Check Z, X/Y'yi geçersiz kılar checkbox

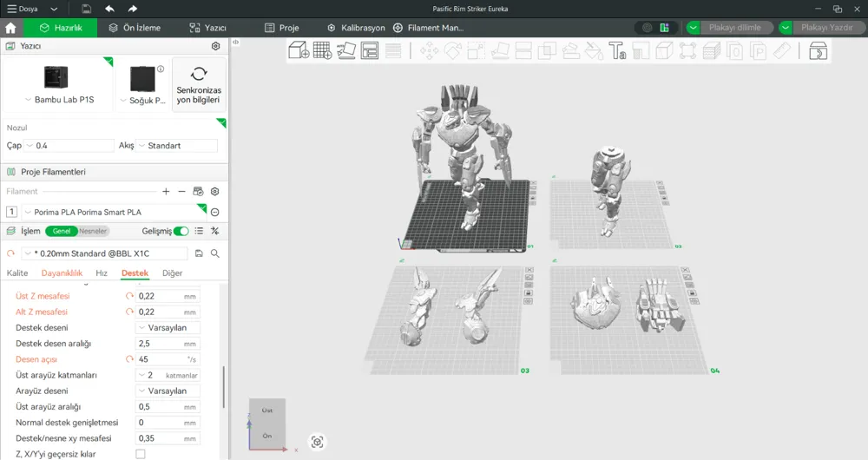pos(141,454)
